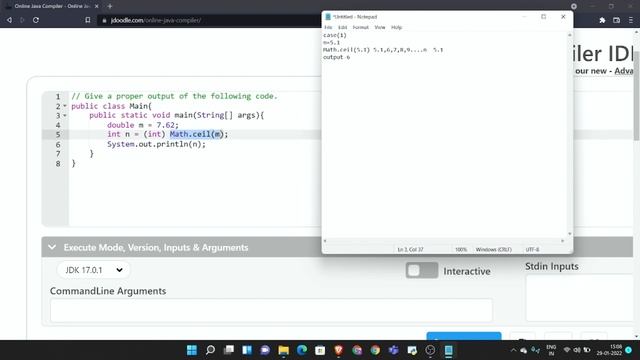Show hidden system tray icons
Image resolution: width=640 pixels, height=360 pixels.
[x=513, y=350]
